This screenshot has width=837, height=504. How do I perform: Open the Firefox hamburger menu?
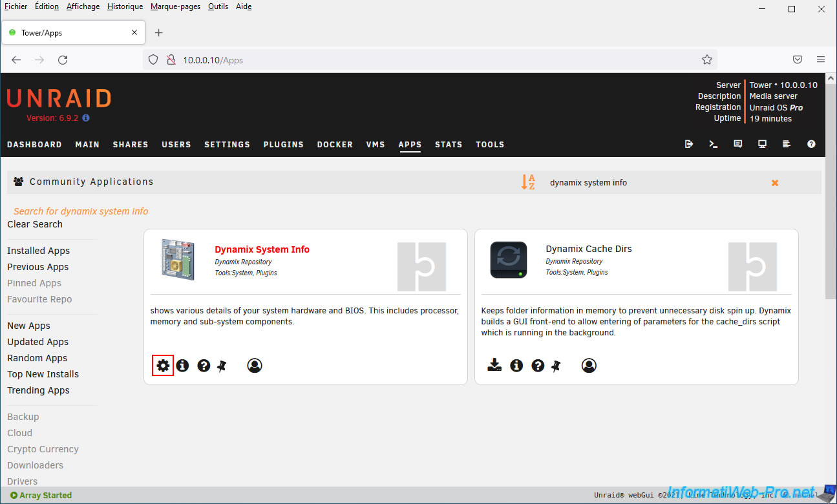click(x=820, y=59)
